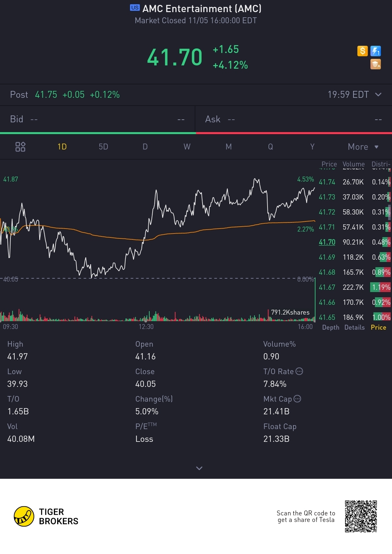Select the Price distribution panel
The height and width of the screenshot is (554, 392).
pyautogui.click(x=378, y=327)
